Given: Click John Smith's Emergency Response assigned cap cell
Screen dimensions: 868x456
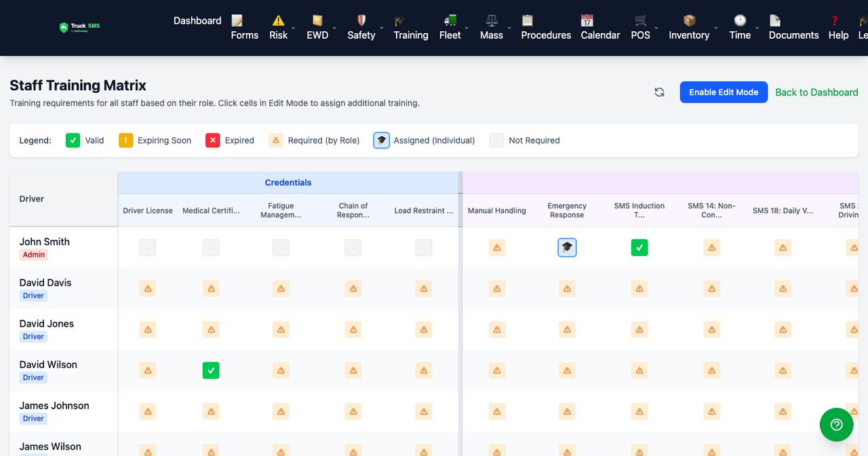Looking at the screenshot, I should coord(568,248).
